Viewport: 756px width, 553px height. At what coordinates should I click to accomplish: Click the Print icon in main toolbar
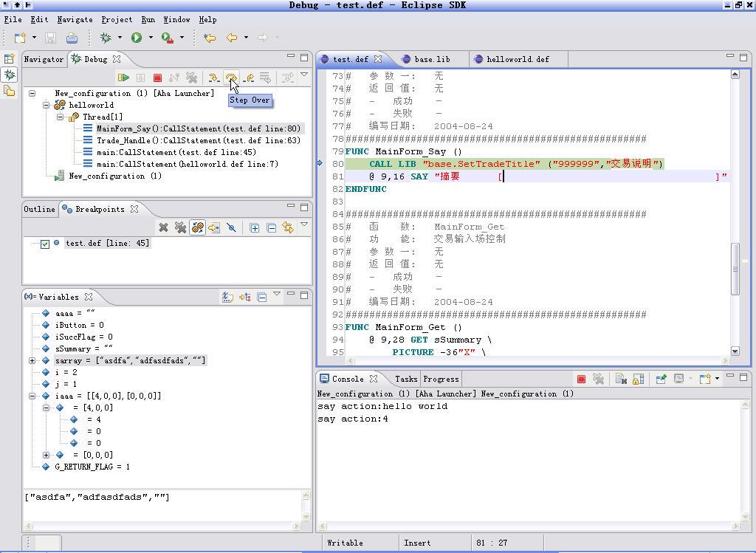tap(72, 38)
